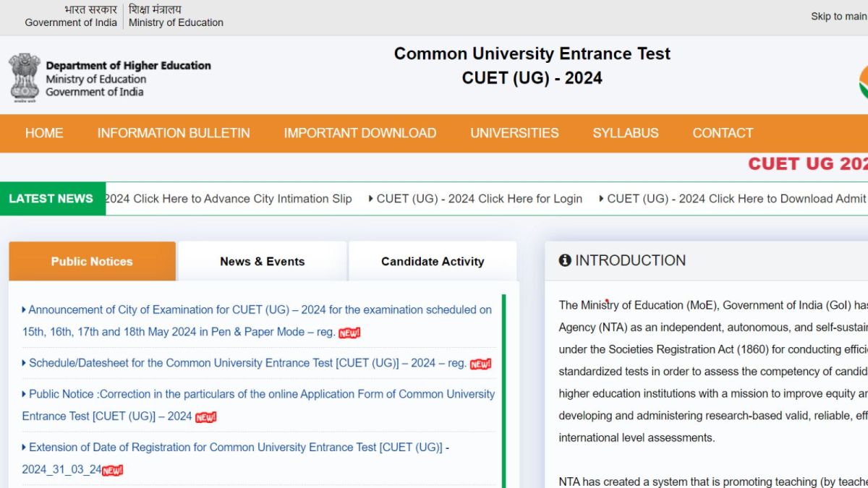The image size is (868, 488).
Task: Switch to the News & Events tab
Action: pos(263,262)
